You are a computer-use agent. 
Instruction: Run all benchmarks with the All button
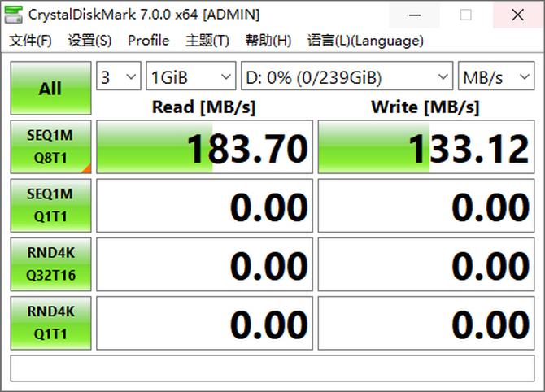click(50, 89)
